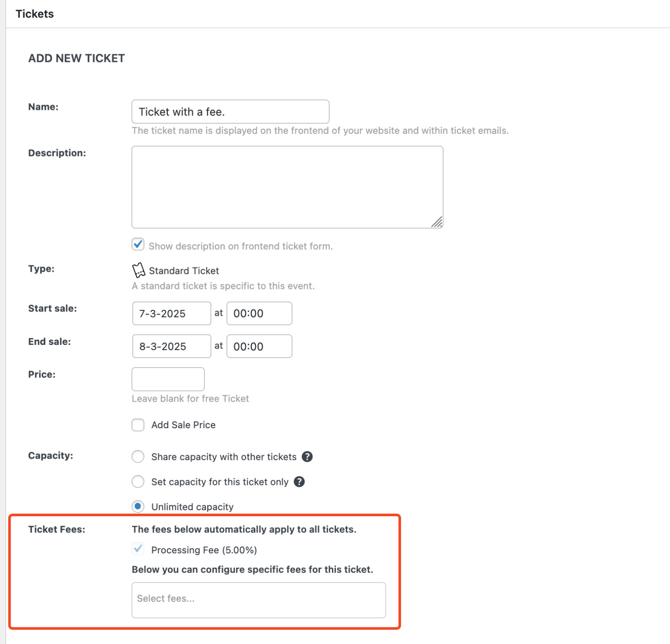Select the Unlimited capacity option
The width and height of the screenshot is (670, 644).
tap(137, 506)
